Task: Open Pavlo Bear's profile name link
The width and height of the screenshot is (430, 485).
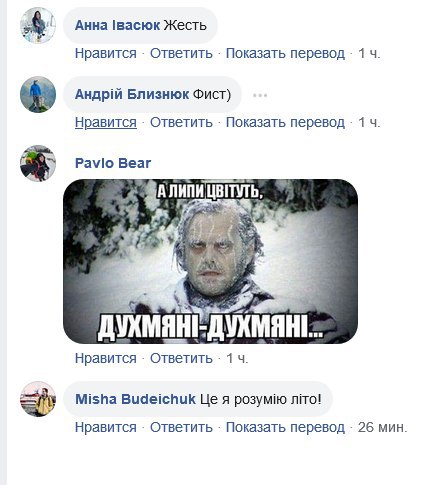Action: pyautogui.click(x=113, y=163)
